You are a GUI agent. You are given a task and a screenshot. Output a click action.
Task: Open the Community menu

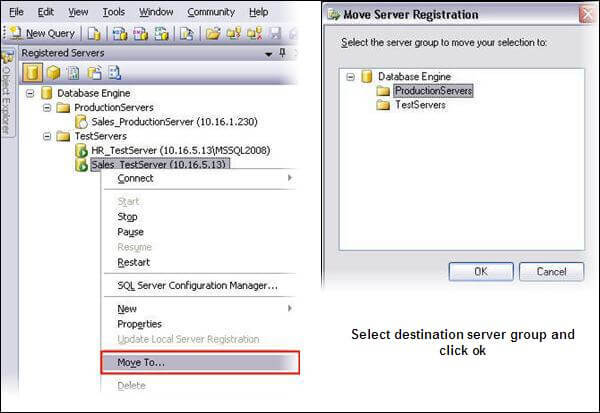click(x=211, y=12)
